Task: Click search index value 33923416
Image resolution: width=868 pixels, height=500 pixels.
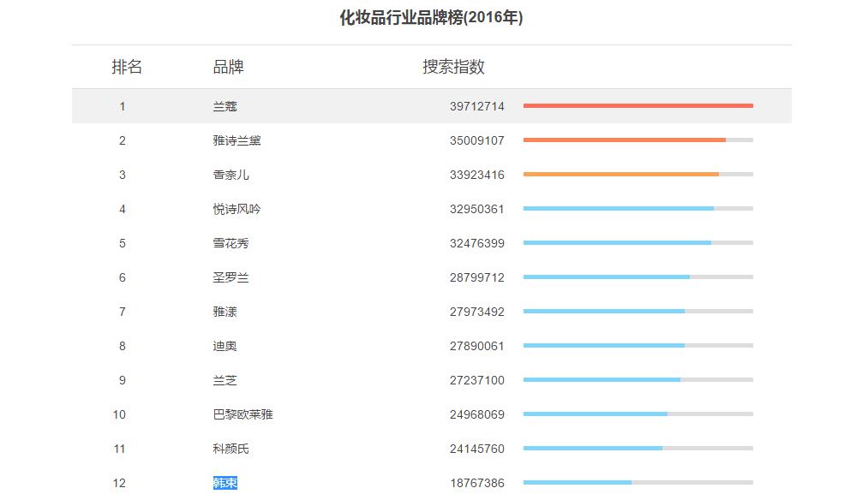Action: 476,175
